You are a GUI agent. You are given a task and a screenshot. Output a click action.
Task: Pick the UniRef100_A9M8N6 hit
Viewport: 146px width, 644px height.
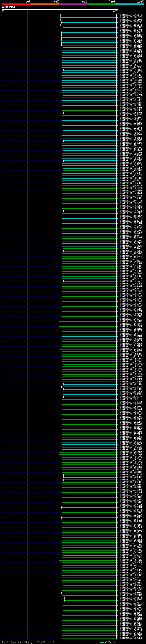coord(131,635)
